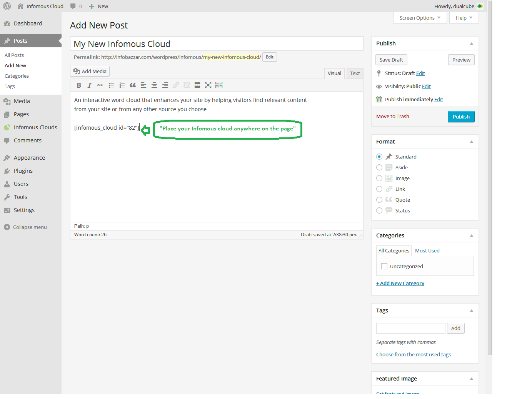
Task: Click the blockquote icon in the toolbar
Action: coord(133,85)
